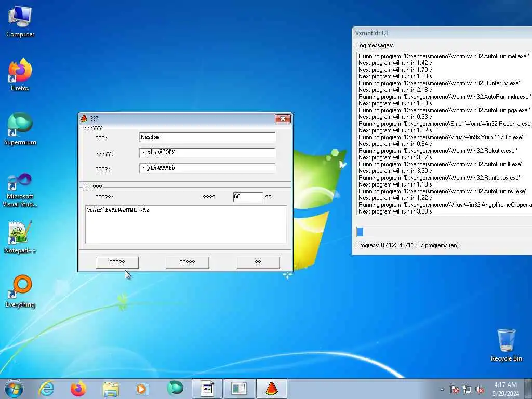Open Supermium from the taskbar
This screenshot has height=399, width=532.
(x=175, y=389)
